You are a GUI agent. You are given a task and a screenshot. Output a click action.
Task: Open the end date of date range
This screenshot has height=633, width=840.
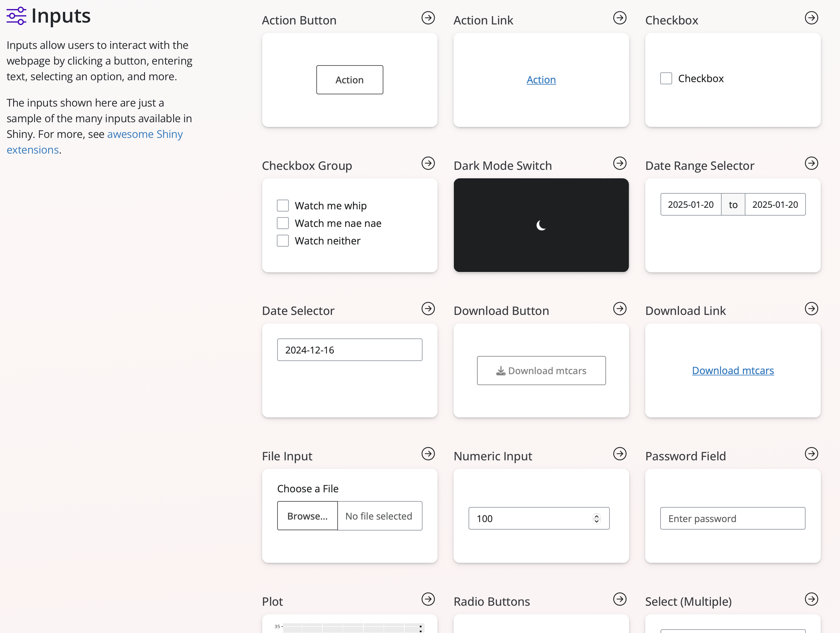pyautogui.click(x=775, y=205)
